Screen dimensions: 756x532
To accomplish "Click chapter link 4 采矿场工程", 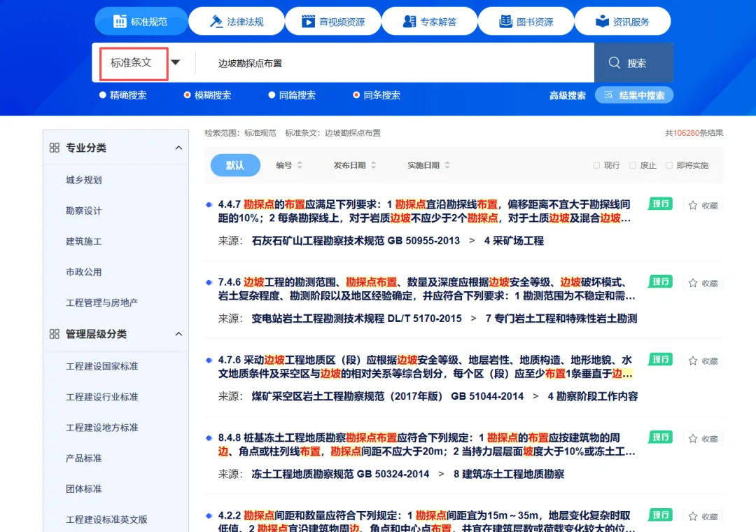I will [514, 241].
